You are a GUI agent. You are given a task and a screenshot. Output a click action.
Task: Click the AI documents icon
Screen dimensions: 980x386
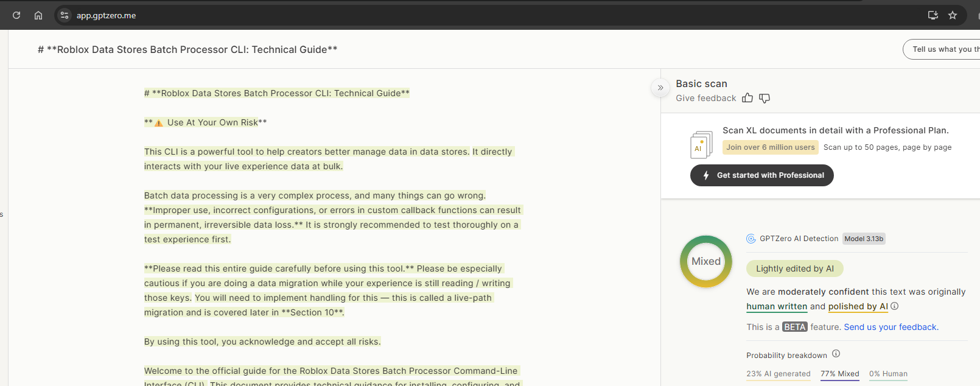click(702, 145)
